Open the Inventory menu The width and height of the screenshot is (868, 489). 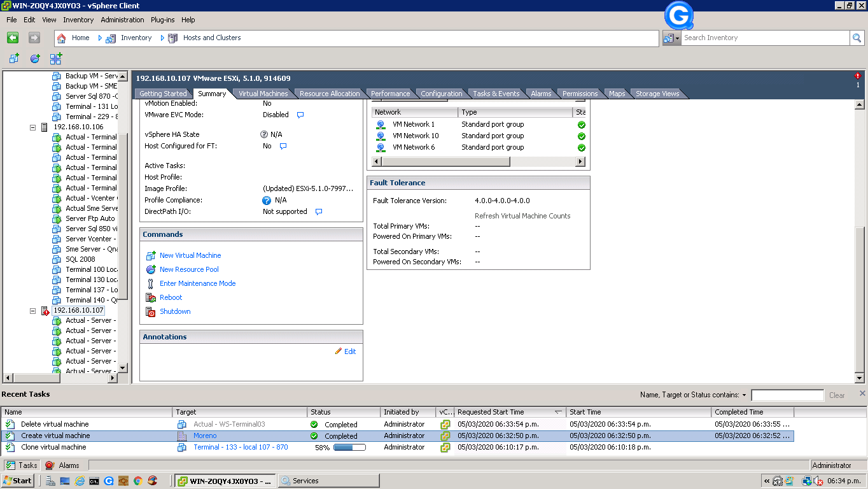pyautogui.click(x=78, y=20)
